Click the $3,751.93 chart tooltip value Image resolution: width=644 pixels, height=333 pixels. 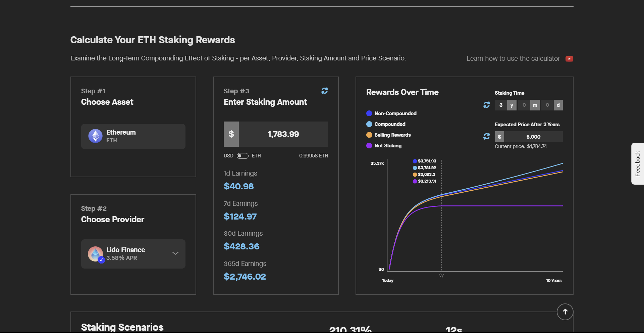pyautogui.click(x=427, y=161)
